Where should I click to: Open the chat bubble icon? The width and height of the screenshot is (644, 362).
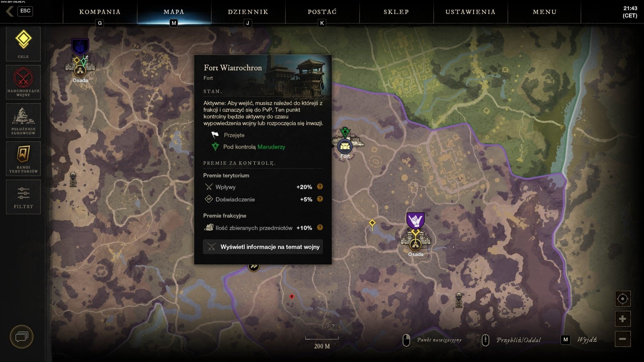[x=22, y=337]
